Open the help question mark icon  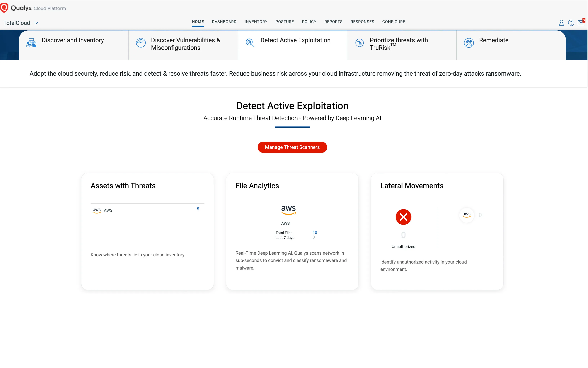571,23
